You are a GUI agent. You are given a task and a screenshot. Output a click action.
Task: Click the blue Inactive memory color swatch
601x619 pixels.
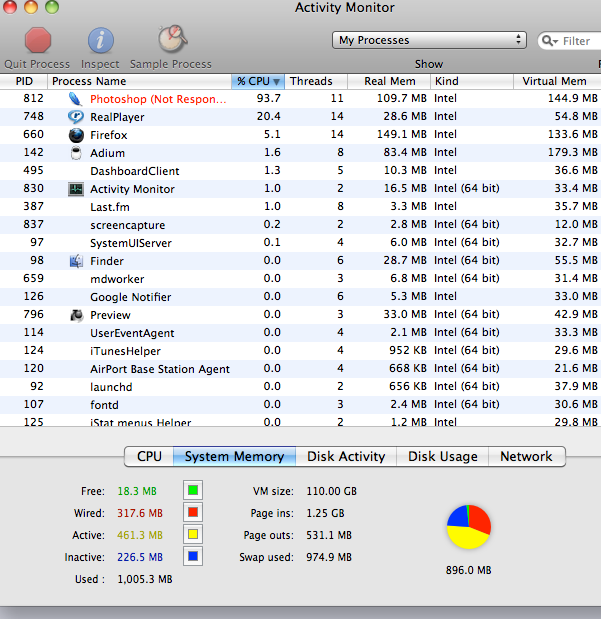click(193, 556)
